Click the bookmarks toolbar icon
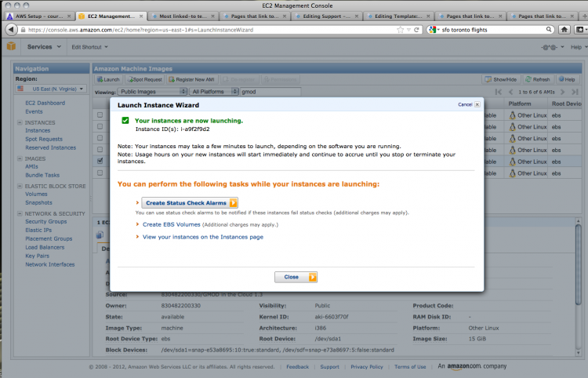Viewport: 588px width, 378px height. (579, 30)
